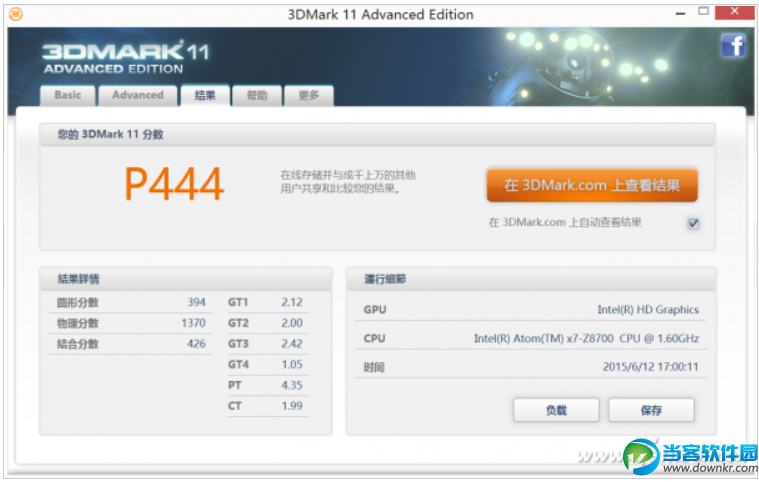Toggle the 在 3DMark.com 上自动查看结果 checkbox

[x=693, y=223]
